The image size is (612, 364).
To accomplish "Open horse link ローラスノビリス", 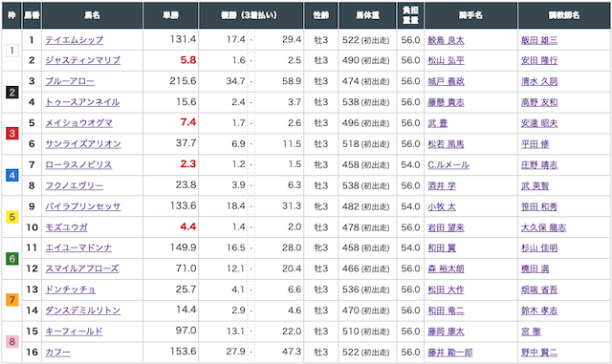I will tap(78, 164).
